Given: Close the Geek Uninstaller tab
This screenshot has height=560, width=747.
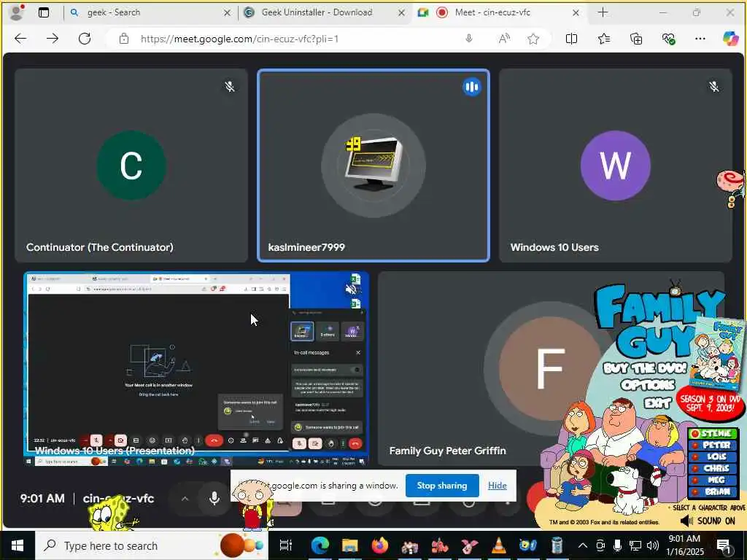Looking at the screenshot, I should 401,13.
